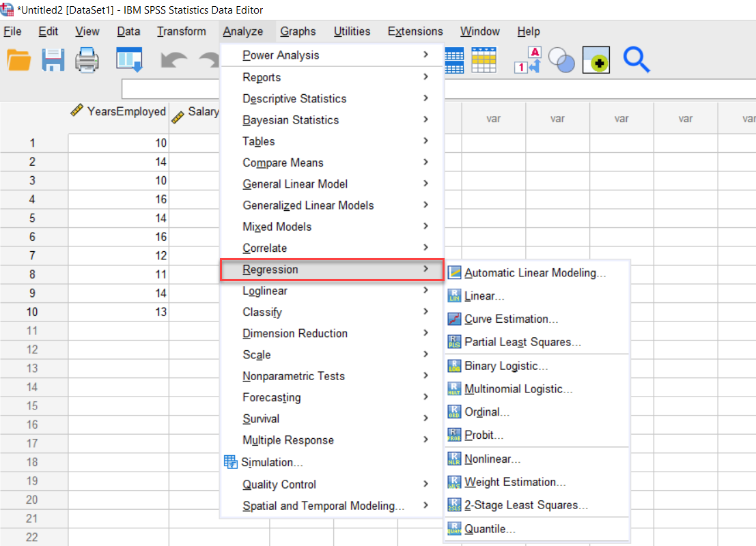Expand Correlate submenu

(331, 248)
